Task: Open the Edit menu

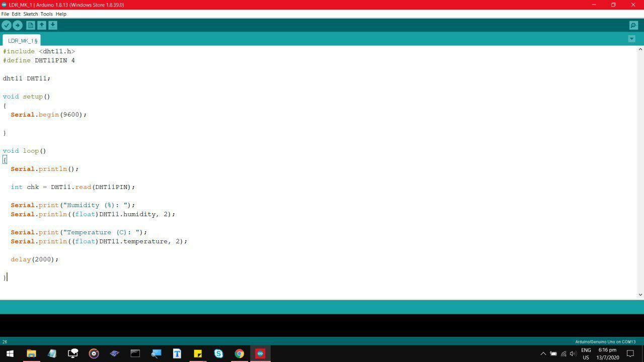Action: [16, 14]
